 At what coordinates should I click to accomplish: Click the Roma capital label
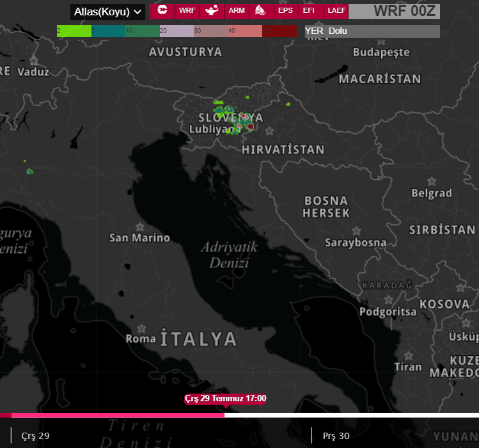point(141,339)
